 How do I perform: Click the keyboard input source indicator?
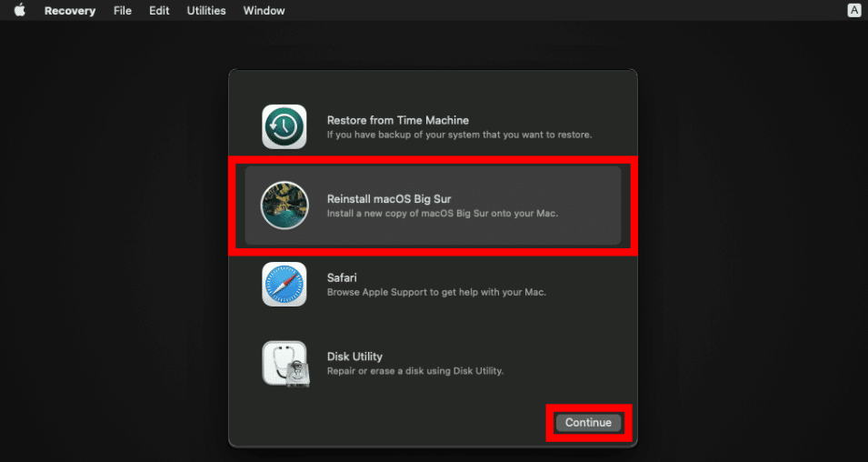click(854, 11)
